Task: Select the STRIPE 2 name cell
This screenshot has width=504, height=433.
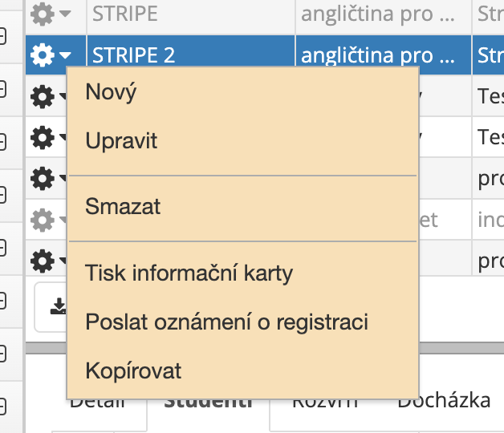Action: (191, 55)
